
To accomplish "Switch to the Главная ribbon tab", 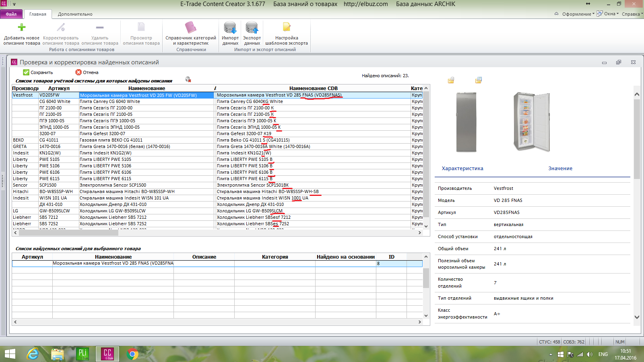I will pyautogui.click(x=38, y=14).
